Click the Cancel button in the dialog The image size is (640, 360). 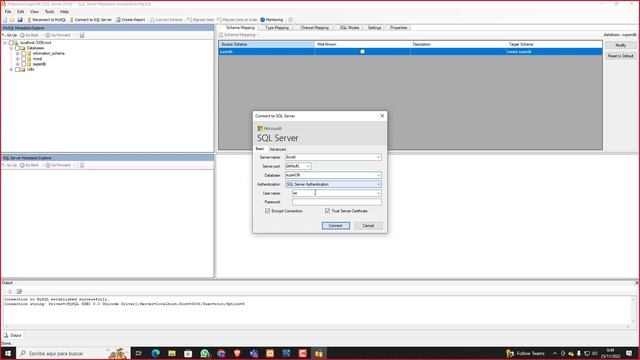click(368, 226)
